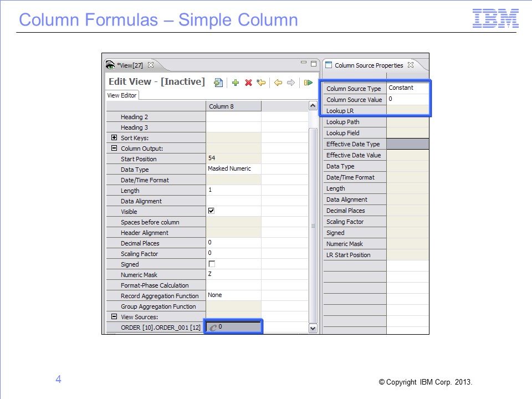Click the green run/activate view icon
532x399 pixels.
click(x=308, y=83)
